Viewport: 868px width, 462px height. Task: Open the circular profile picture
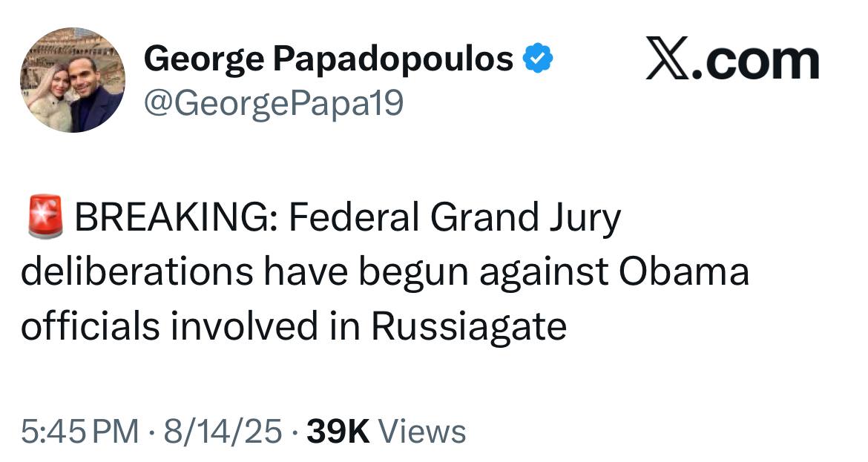coord(73,79)
